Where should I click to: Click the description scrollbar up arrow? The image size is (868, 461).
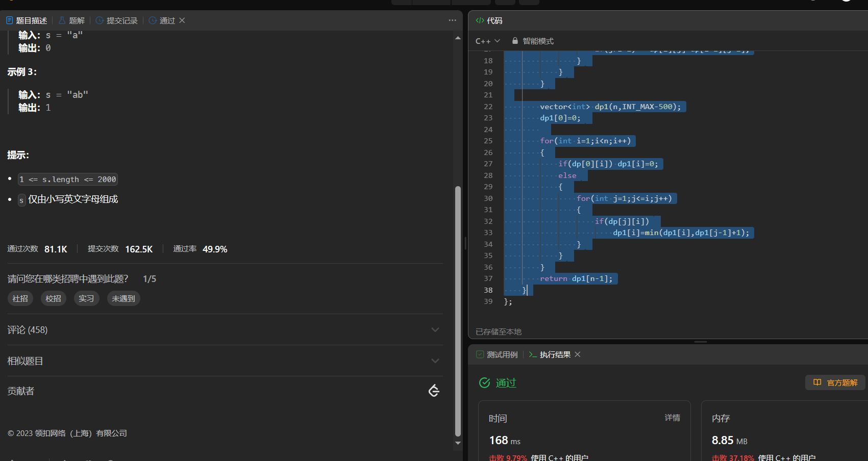tap(458, 38)
